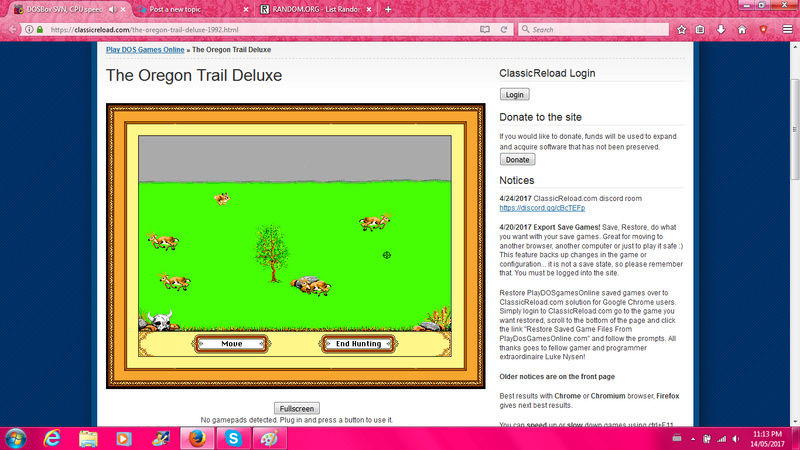800x450 pixels.
Task: Open a new tab with plus button
Action: pyautogui.click(x=388, y=9)
